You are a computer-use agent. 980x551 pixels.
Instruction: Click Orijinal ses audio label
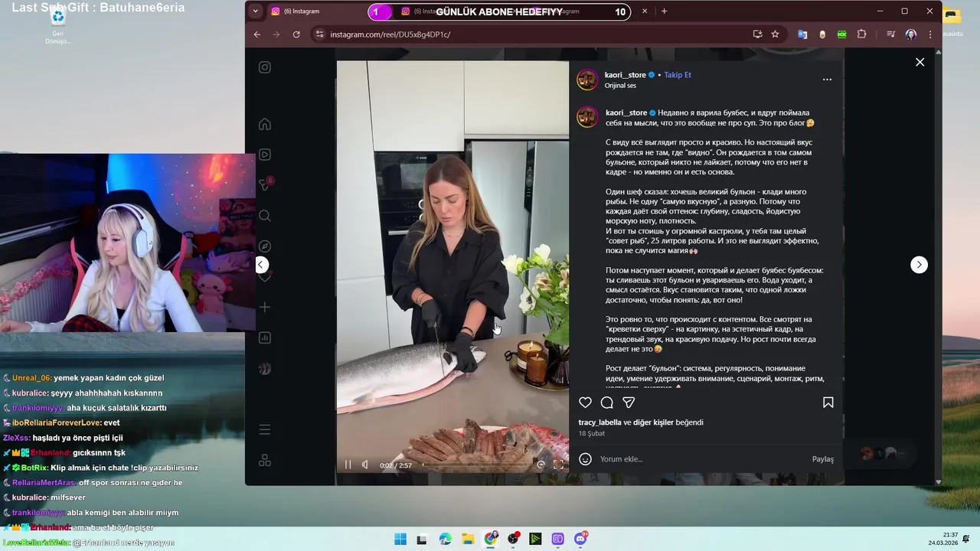pos(620,86)
